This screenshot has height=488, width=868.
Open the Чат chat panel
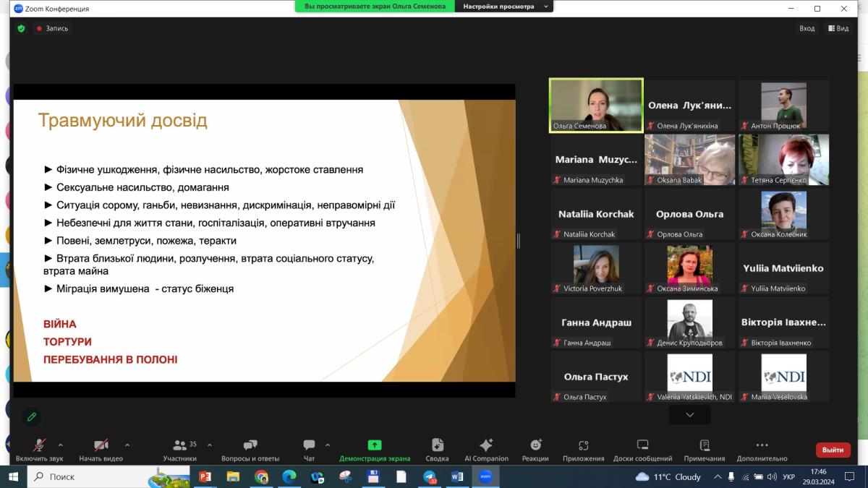tap(309, 450)
